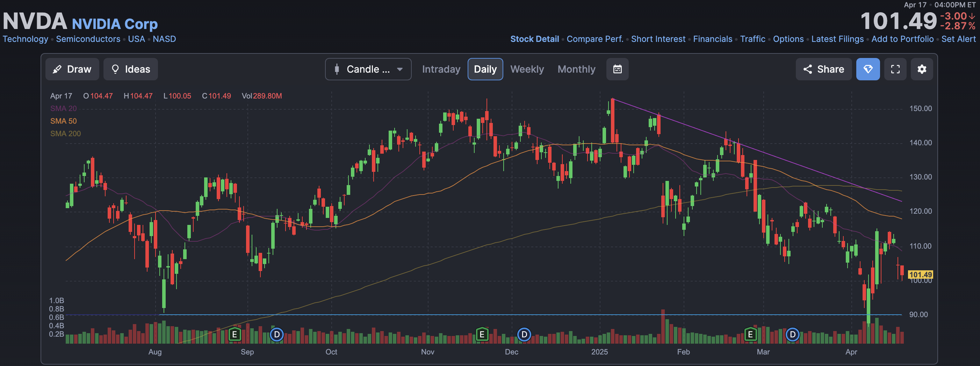This screenshot has height=366, width=980.
Task: Open Compare Perf. page
Action: (595, 39)
